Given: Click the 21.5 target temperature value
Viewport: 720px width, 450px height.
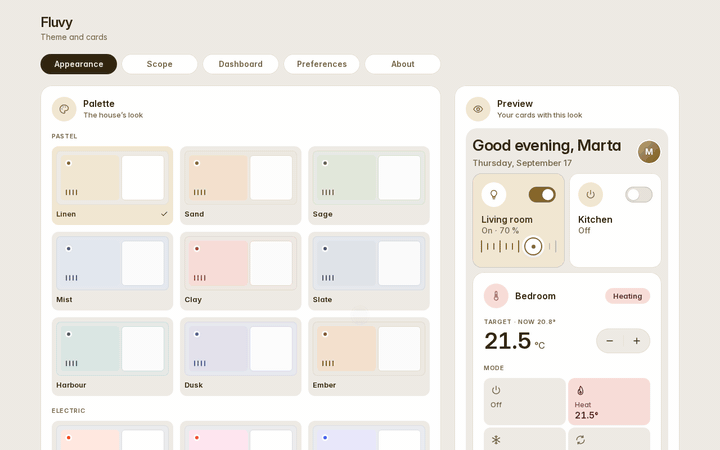Looking at the screenshot, I should (x=507, y=341).
